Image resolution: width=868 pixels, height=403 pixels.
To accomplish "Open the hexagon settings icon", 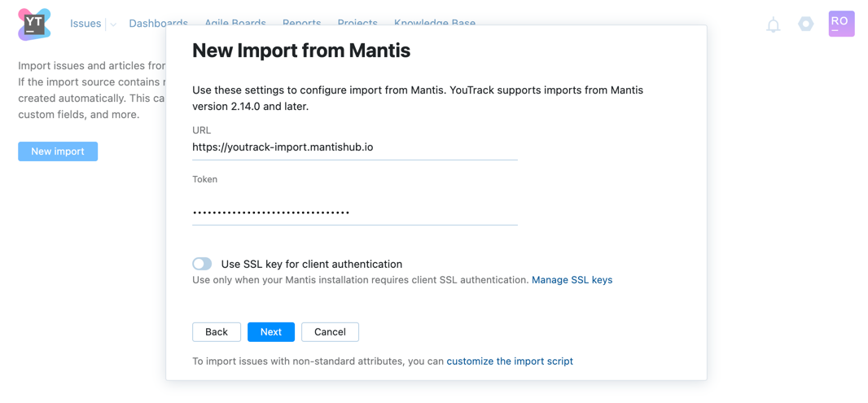I will coord(805,24).
